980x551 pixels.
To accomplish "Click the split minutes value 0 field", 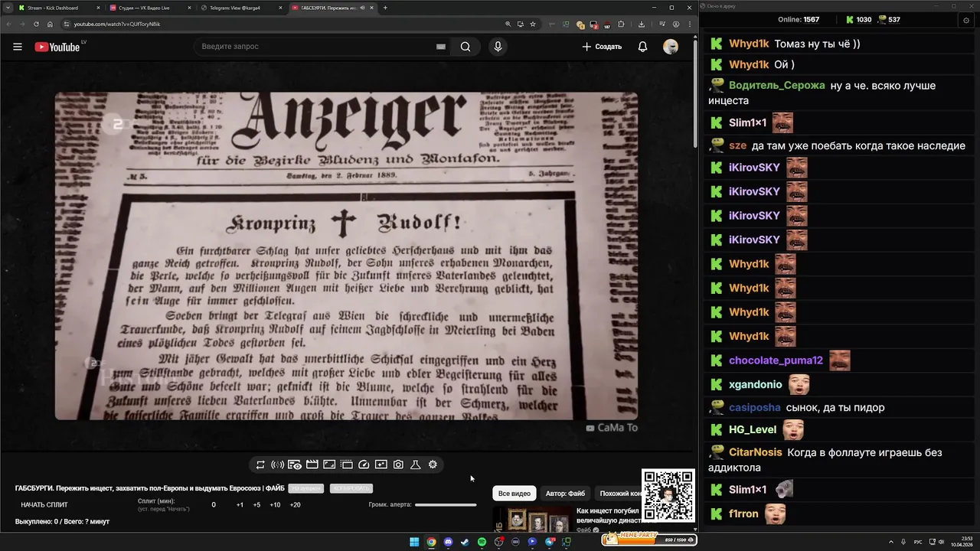I will pyautogui.click(x=214, y=505).
